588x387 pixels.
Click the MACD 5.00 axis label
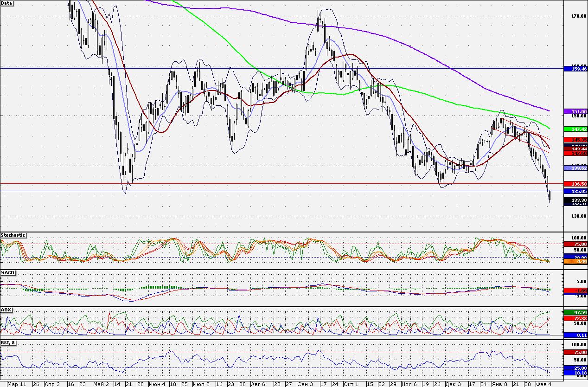(581, 281)
